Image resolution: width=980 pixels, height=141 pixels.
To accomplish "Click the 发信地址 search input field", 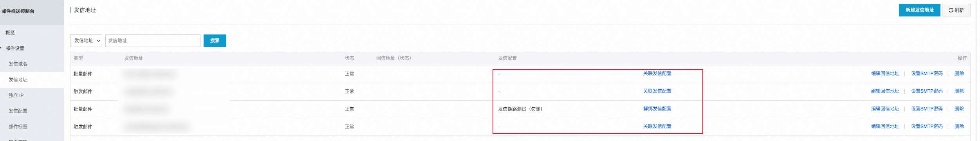I will (153, 41).
